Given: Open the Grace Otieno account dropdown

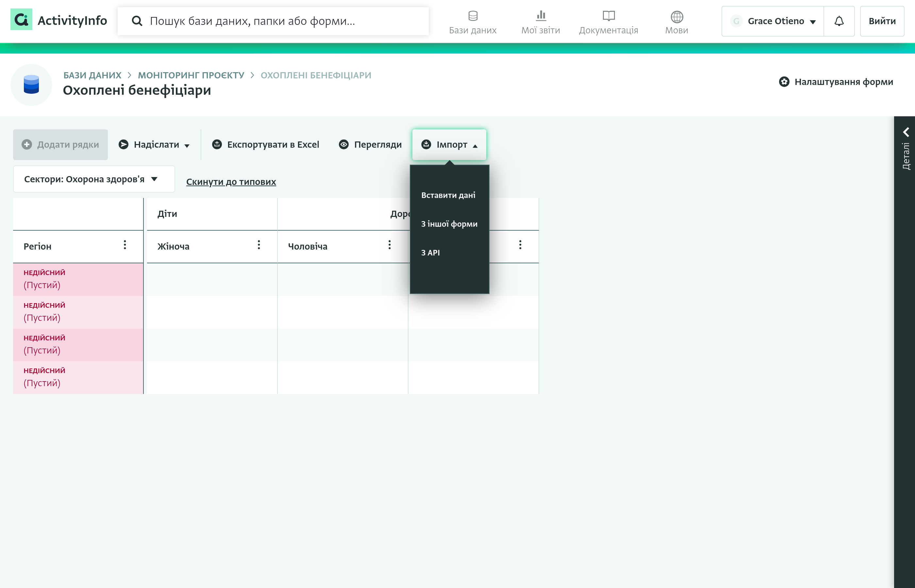Looking at the screenshot, I should 773,21.
